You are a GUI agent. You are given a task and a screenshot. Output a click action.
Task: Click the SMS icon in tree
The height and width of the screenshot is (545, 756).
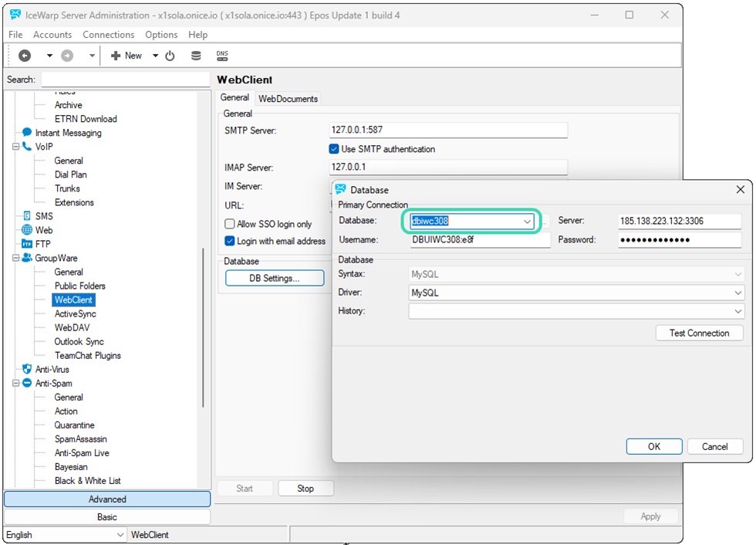coord(27,216)
